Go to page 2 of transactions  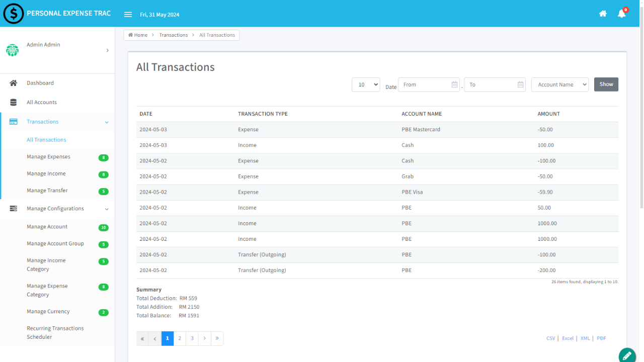tap(180, 338)
